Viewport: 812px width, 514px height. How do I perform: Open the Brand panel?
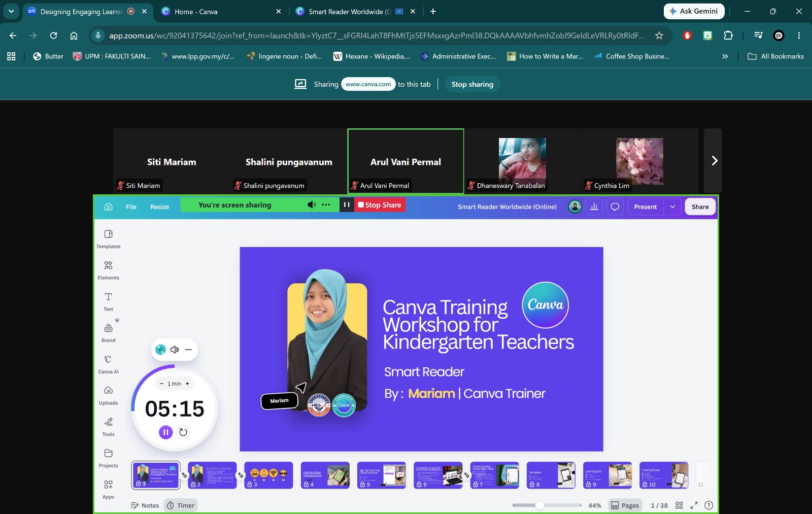coord(108,333)
